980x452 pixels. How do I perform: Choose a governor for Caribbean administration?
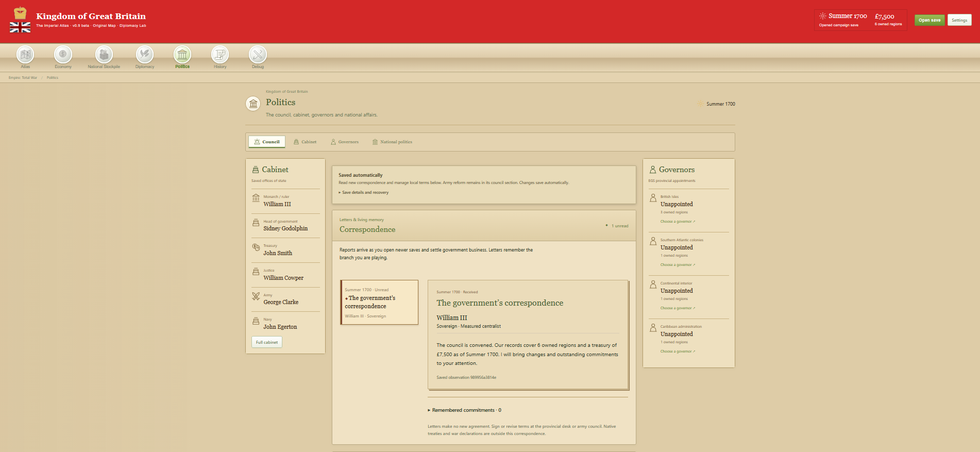(x=678, y=351)
